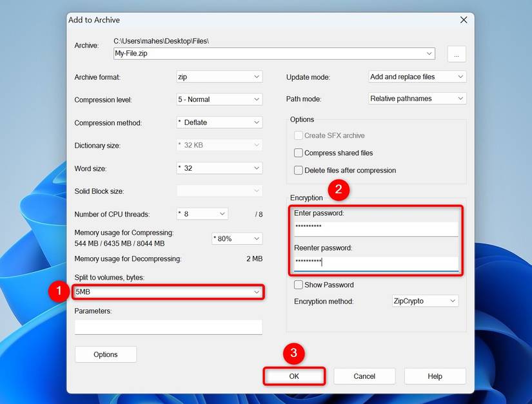Open the Help for this dialog
Image resolution: width=532 pixels, height=404 pixels.
click(x=435, y=376)
